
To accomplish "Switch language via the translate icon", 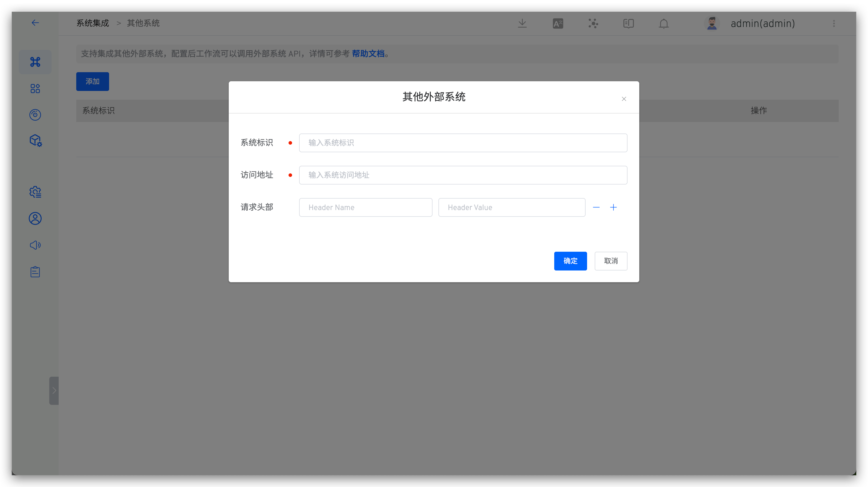I will (558, 23).
